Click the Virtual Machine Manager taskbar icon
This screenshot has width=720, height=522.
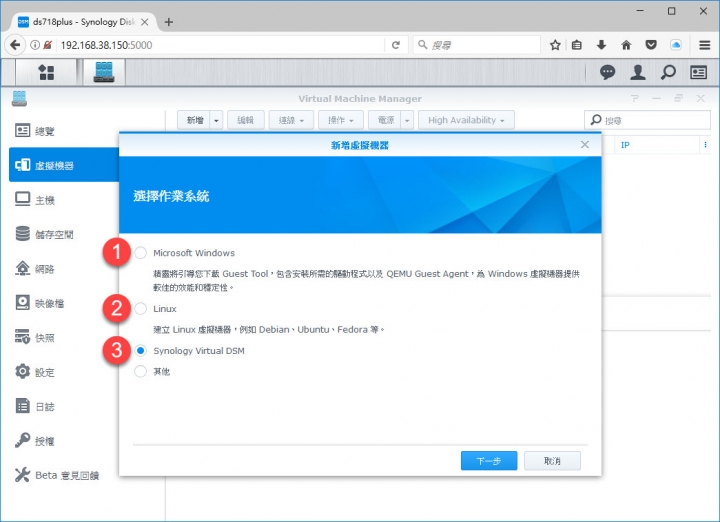104,72
